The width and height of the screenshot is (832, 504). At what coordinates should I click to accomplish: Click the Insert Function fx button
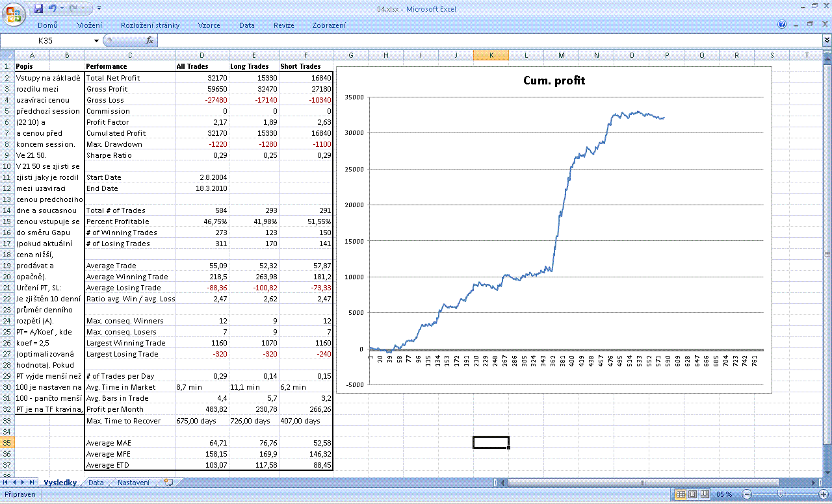tap(149, 40)
